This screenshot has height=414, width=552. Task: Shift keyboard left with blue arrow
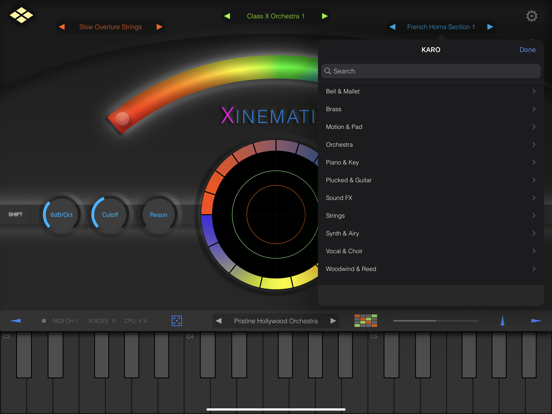click(x=16, y=321)
